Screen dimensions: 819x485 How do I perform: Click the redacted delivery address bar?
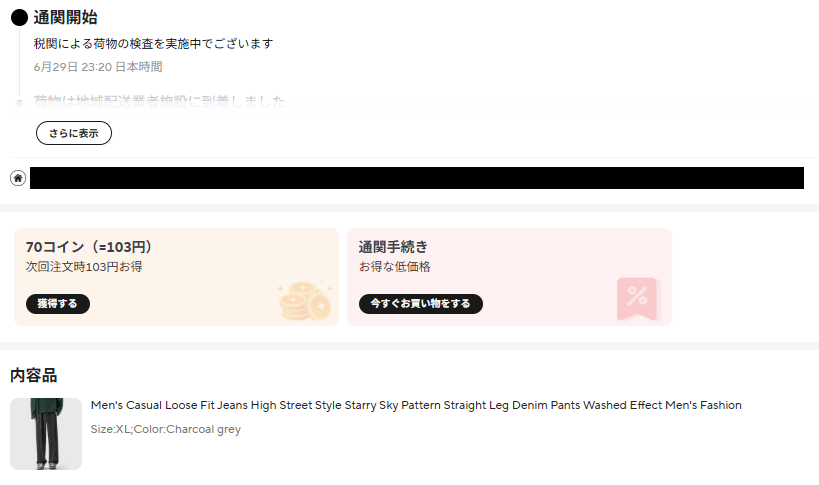[417, 178]
